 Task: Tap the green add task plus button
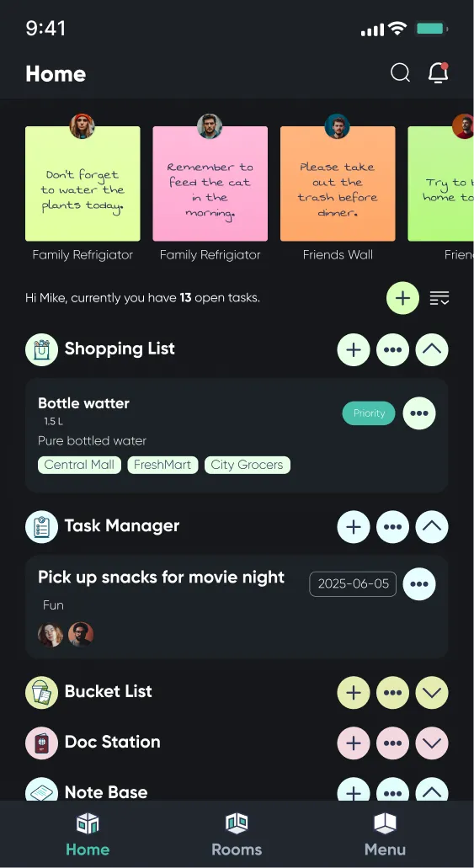pos(402,298)
